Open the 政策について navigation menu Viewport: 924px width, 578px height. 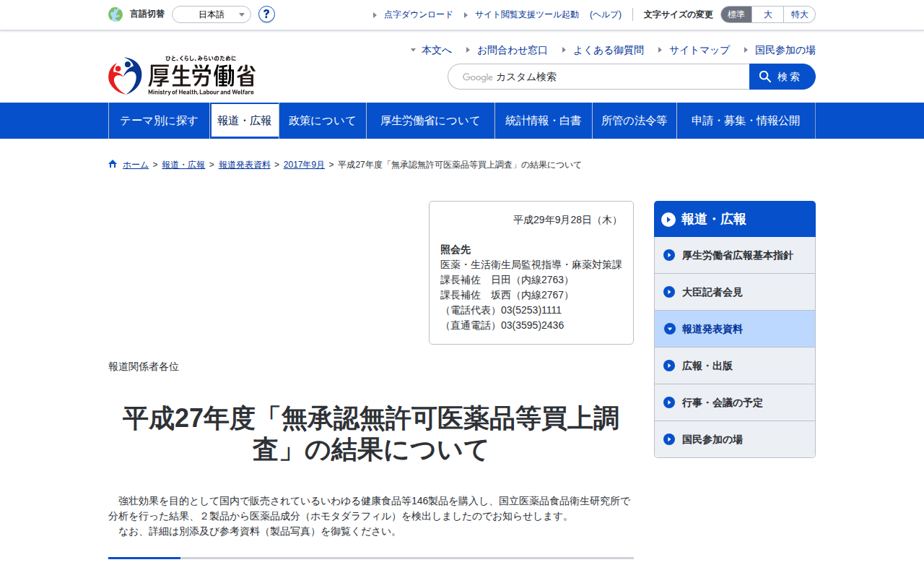click(x=323, y=121)
